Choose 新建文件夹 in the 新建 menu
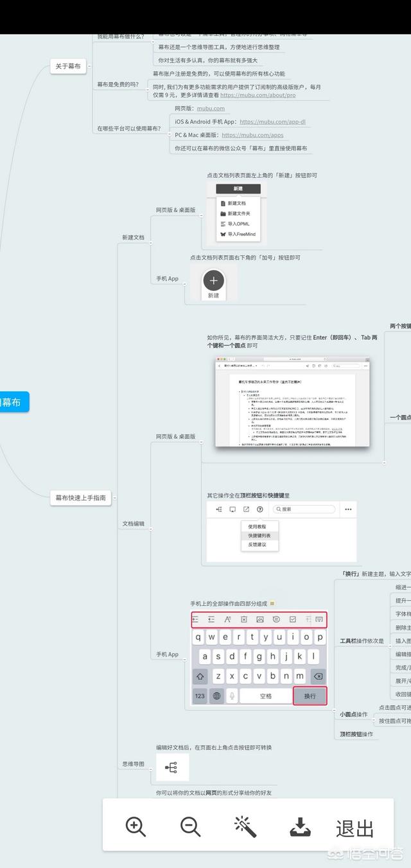Image resolution: width=411 pixels, height=868 pixels. [x=238, y=213]
